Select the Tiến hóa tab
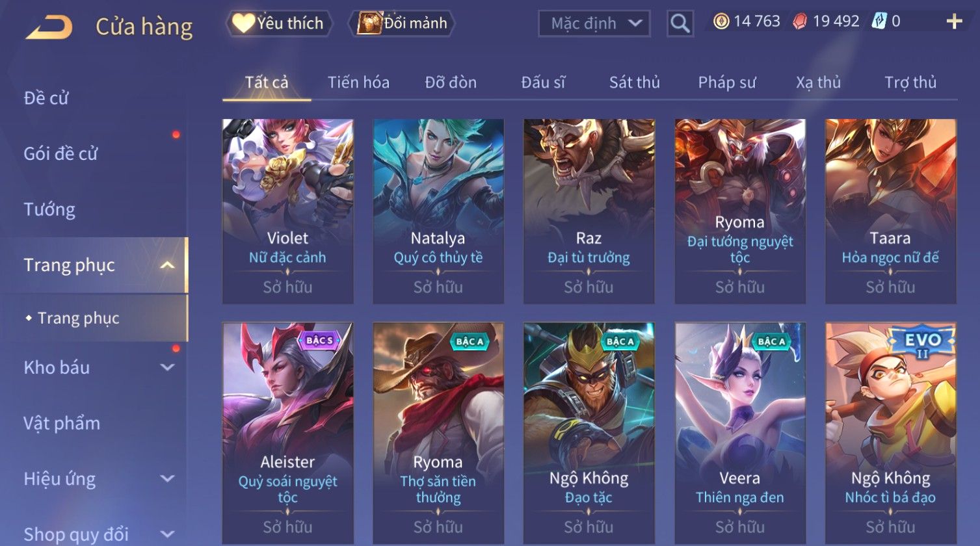Viewport: 980px width, 546px height. [x=358, y=83]
